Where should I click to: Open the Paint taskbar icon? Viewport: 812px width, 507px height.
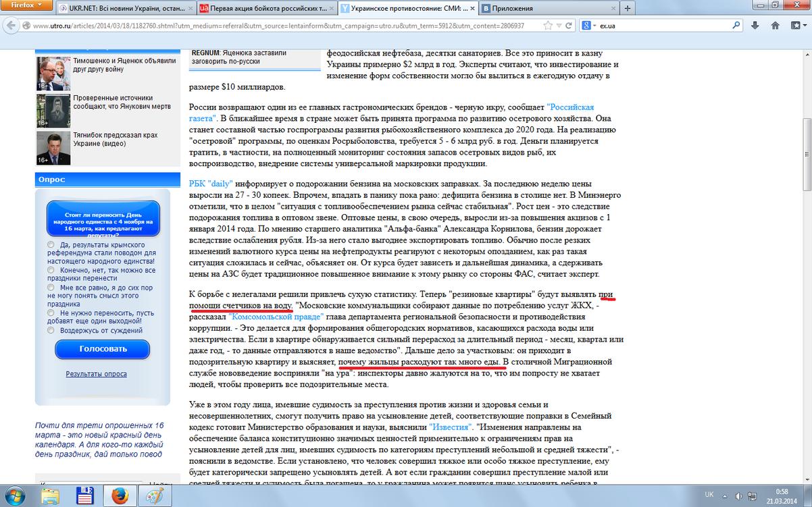pos(155,497)
